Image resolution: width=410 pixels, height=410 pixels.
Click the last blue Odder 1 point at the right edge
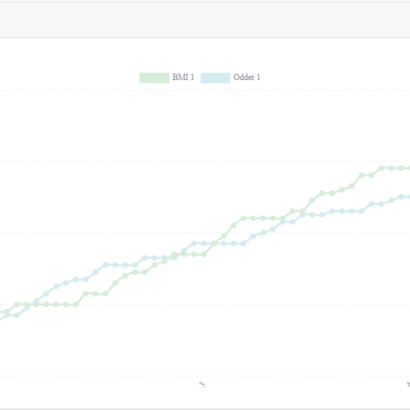(409, 197)
